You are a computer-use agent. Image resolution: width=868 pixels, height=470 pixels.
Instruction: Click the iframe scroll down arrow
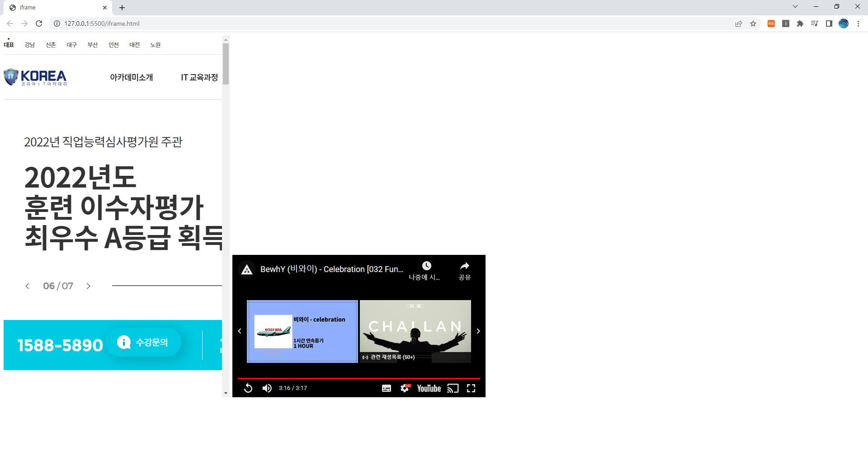point(226,393)
